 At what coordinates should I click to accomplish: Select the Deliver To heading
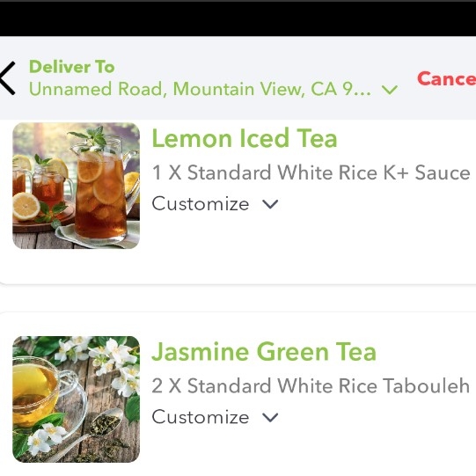click(72, 67)
